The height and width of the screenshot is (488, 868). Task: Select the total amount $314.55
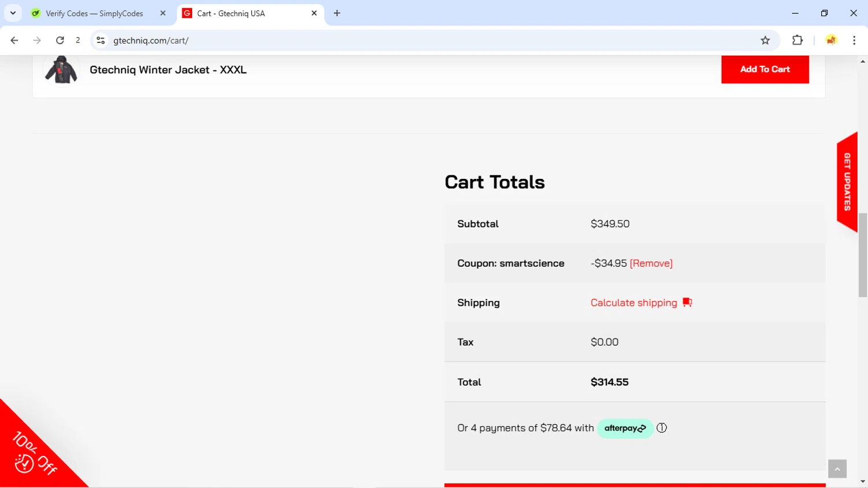[x=609, y=382]
